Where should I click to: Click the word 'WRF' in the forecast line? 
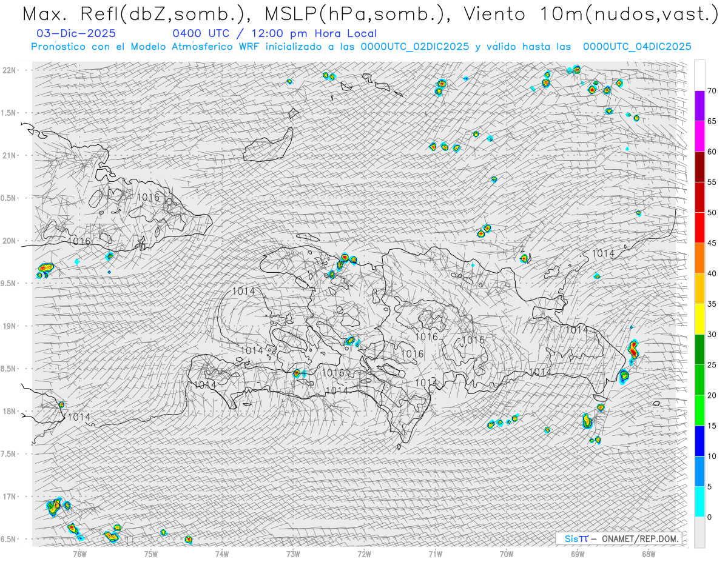pyautogui.click(x=249, y=47)
